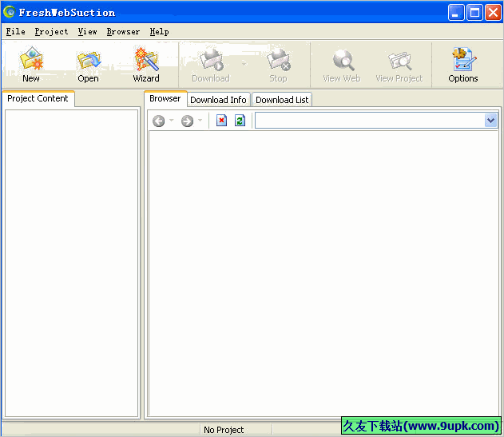Launch the Wizard tool

pos(146,59)
